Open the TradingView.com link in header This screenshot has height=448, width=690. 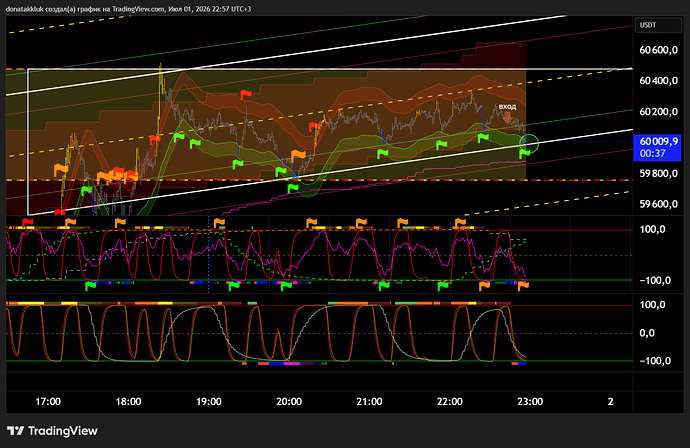coord(138,9)
